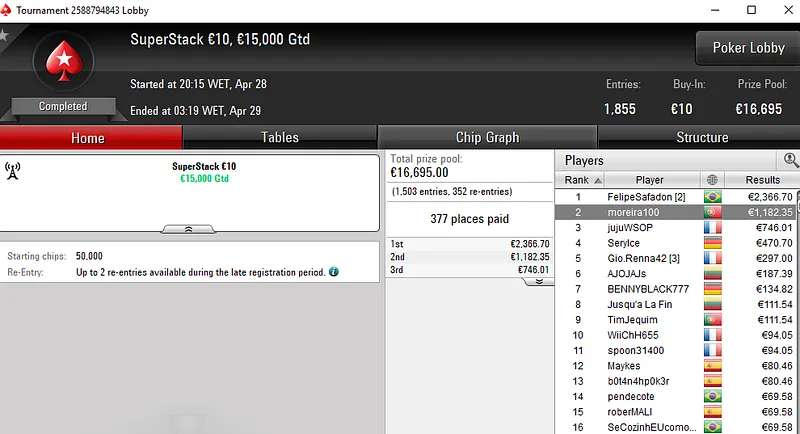Click the Poker Lobby button
The height and width of the screenshot is (434, 800).
click(x=747, y=48)
